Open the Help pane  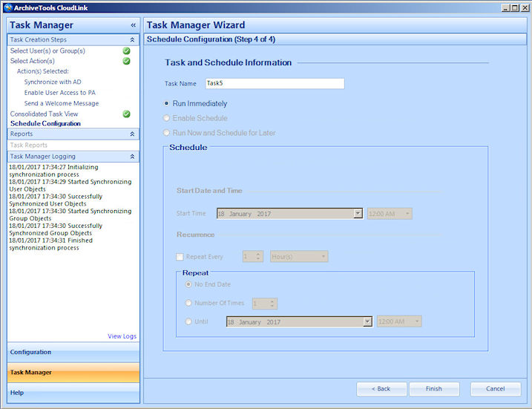pos(73,393)
